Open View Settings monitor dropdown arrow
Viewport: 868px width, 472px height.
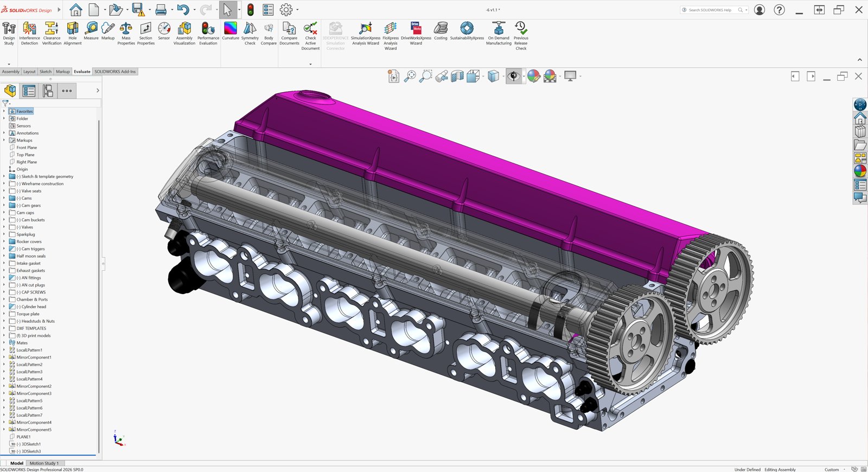pyautogui.click(x=580, y=76)
